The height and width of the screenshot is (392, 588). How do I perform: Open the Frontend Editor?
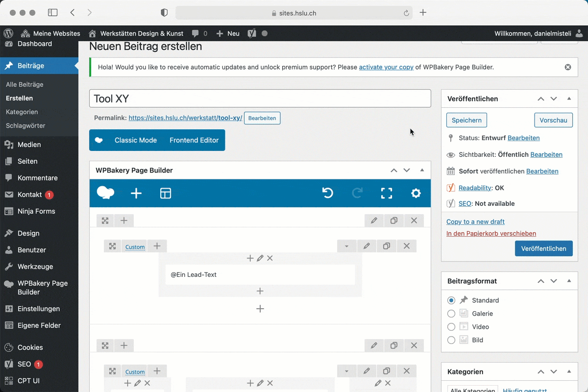tap(194, 140)
